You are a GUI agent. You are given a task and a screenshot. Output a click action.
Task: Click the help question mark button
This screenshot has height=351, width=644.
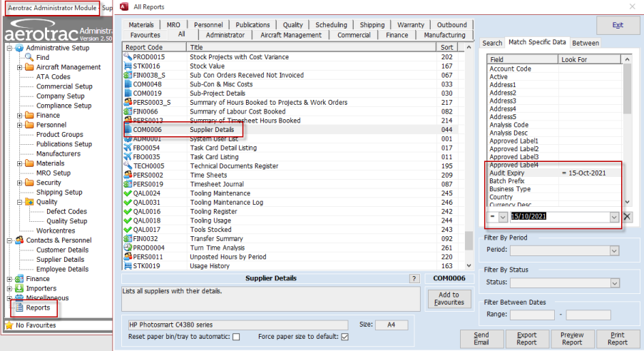(x=414, y=278)
